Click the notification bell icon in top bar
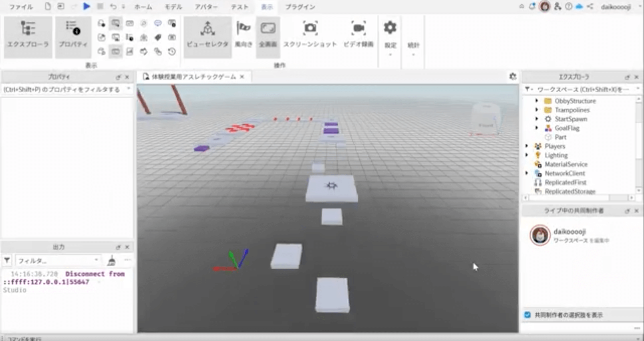The width and height of the screenshot is (644, 341). [532, 6]
